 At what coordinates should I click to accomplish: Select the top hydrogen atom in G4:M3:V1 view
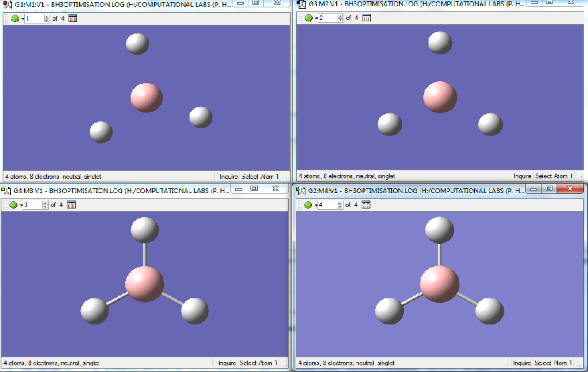[x=145, y=229]
